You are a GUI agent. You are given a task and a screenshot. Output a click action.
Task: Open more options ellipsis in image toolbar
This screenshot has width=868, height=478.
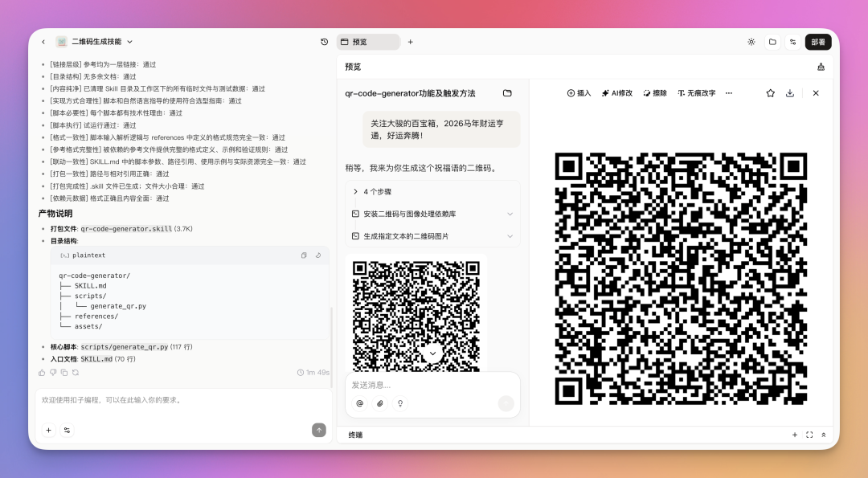[728, 93]
